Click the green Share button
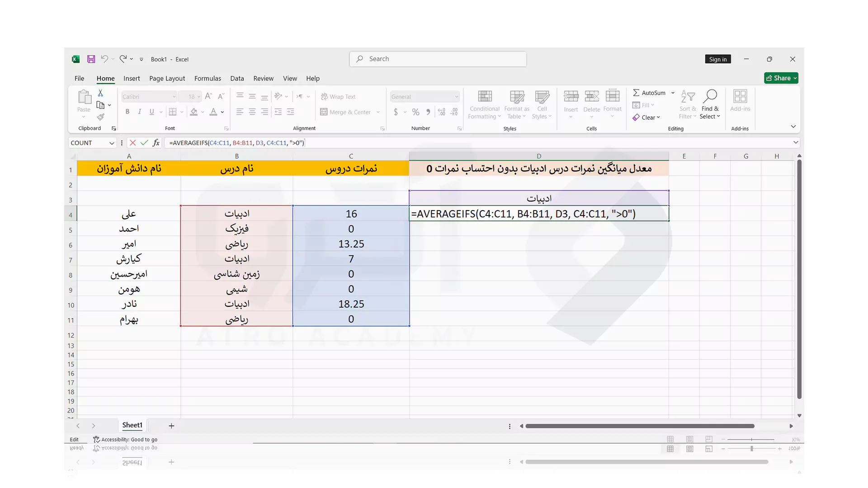The height and width of the screenshot is (488, 868). pyautogui.click(x=781, y=78)
